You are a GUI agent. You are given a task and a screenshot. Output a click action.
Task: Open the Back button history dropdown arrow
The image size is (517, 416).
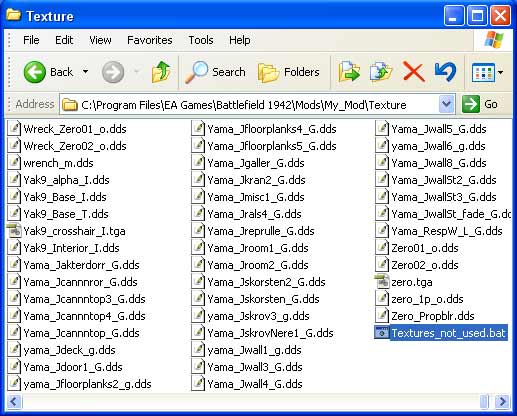click(85, 72)
